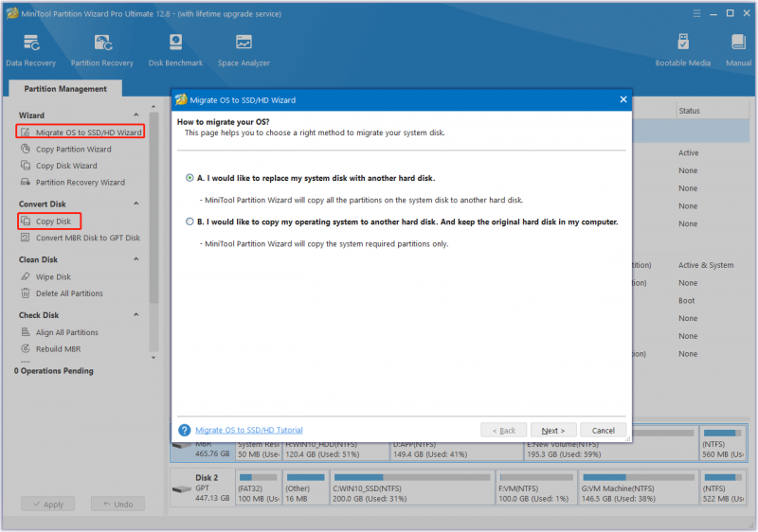Click the sidebar scroll up arrow
758x532 pixels.
(153, 106)
